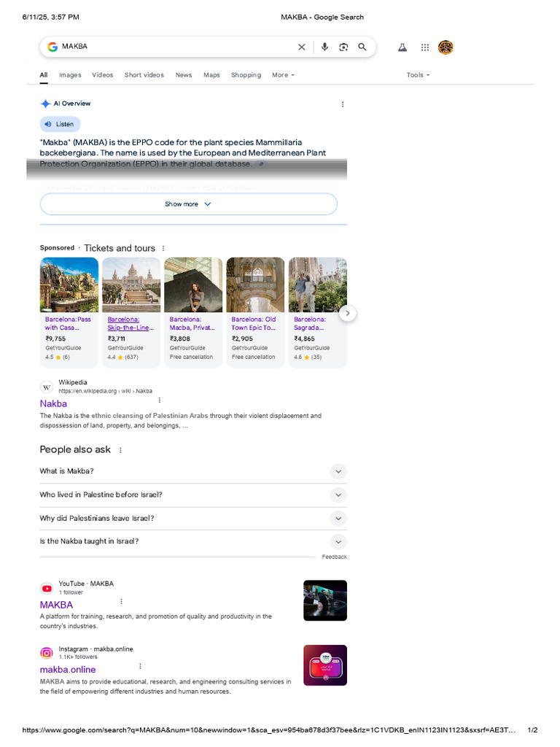Image resolution: width=560 pixels, height=747 pixels.
Task: Switch to the Short videos tab
Action: tap(144, 75)
